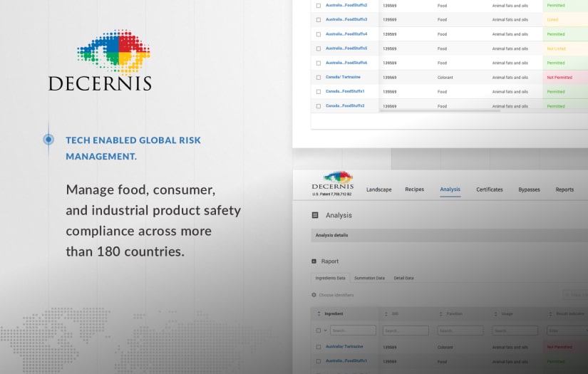Focus the Function column search field
Screen dimensions: 588x374
(x=460, y=331)
